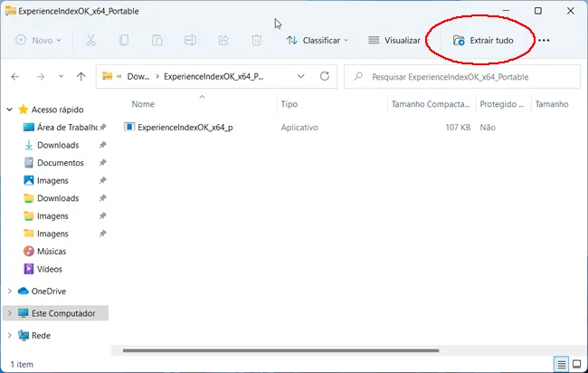Open Músicas in sidebar
This screenshot has height=373, width=588.
pyautogui.click(x=52, y=252)
